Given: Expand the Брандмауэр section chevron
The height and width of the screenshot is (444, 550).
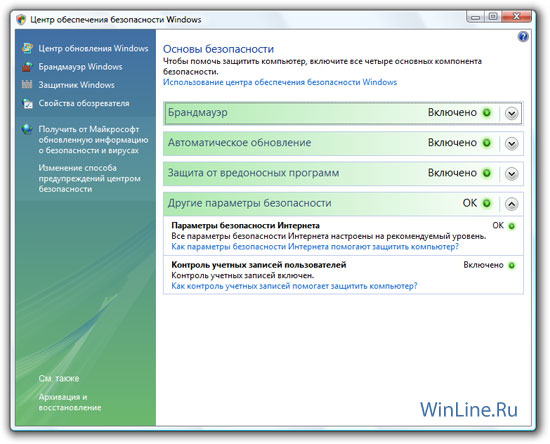Looking at the screenshot, I should coord(512,113).
